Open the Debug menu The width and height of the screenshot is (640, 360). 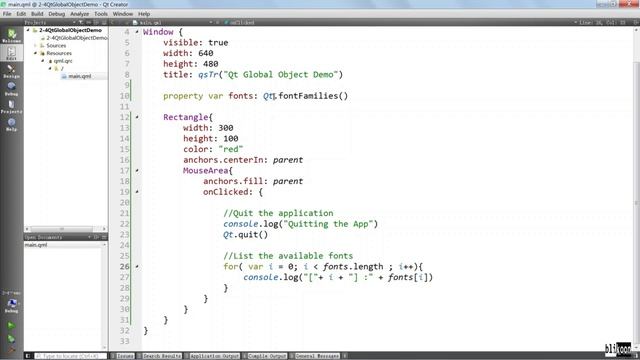pyautogui.click(x=57, y=14)
